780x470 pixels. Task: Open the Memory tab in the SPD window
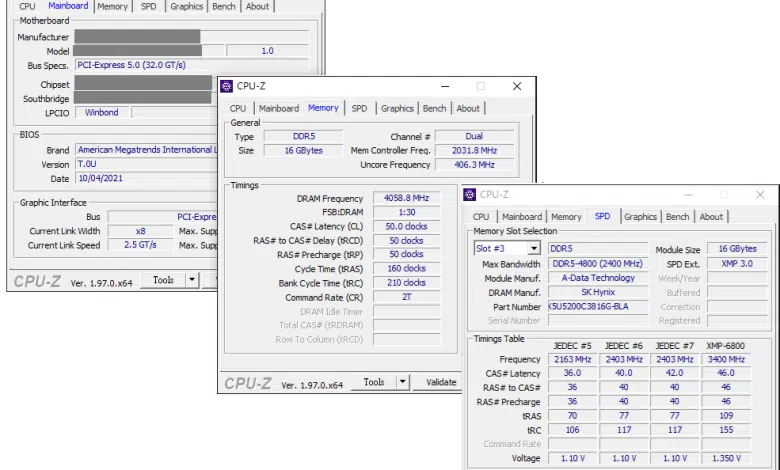click(566, 217)
